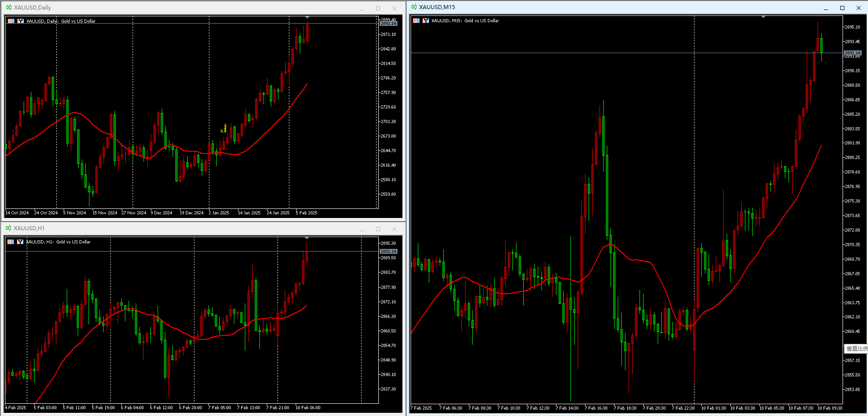868x416 pixels.
Task: Click the candlestick icon in XAUUSD,M15 title bar
Action: click(x=414, y=7)
